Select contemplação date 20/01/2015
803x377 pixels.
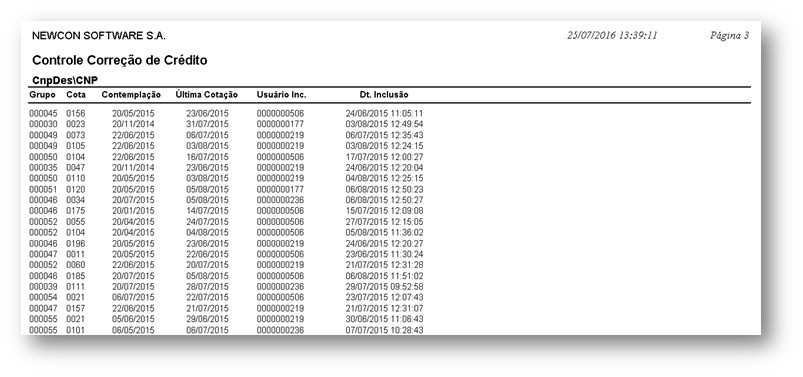pyautogui.click(x=133, y=211)
